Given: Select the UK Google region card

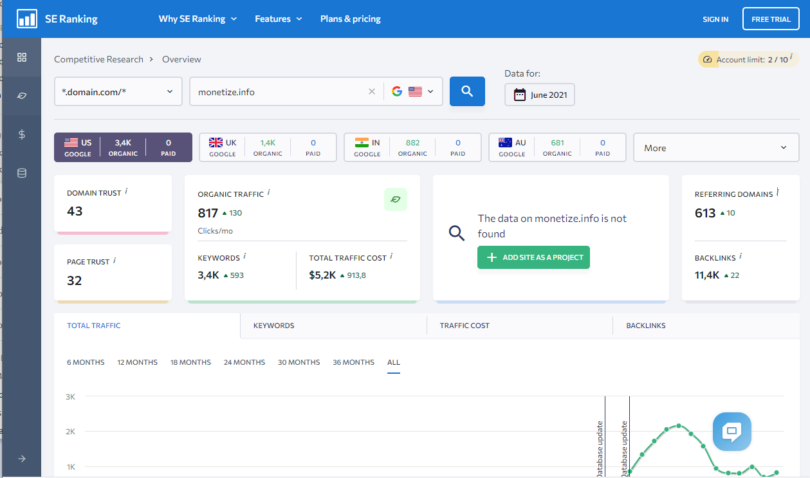Looking at the screenshot, I should click(268, 147).
